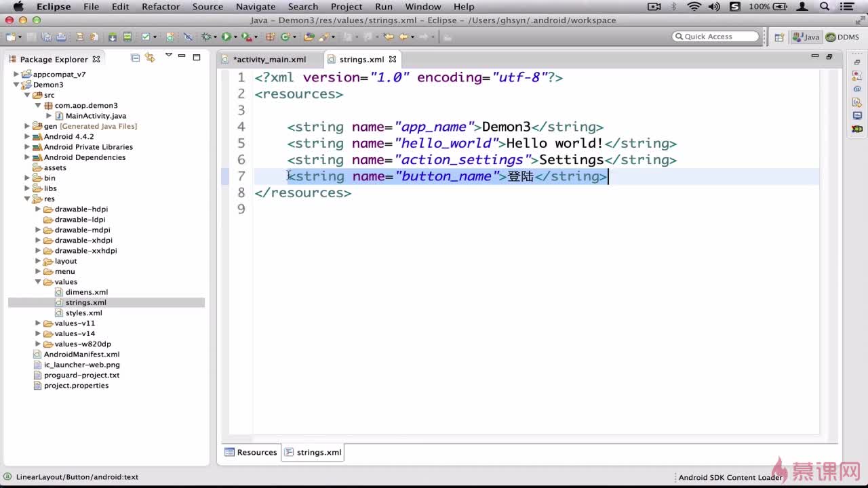Open the Package Explorer view menu triangle
Image resolution: width=868 pixels, height=488 pixels.
(x=168, y=56)
